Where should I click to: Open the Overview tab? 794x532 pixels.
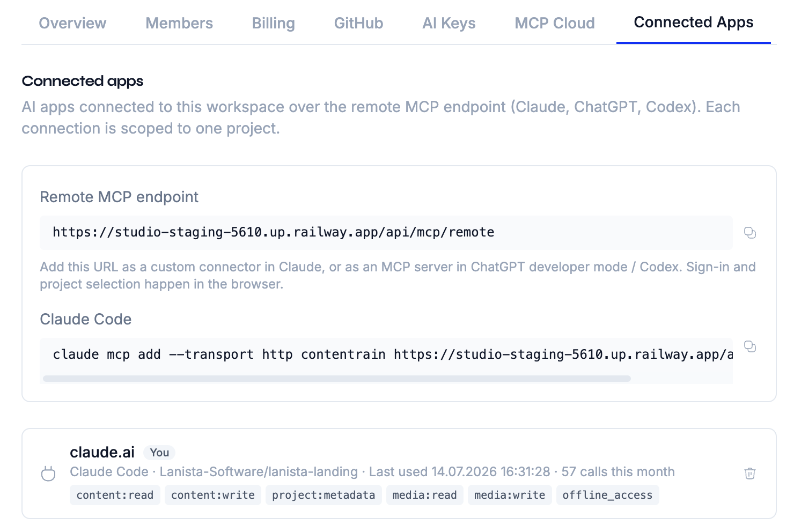pos(72,23)
